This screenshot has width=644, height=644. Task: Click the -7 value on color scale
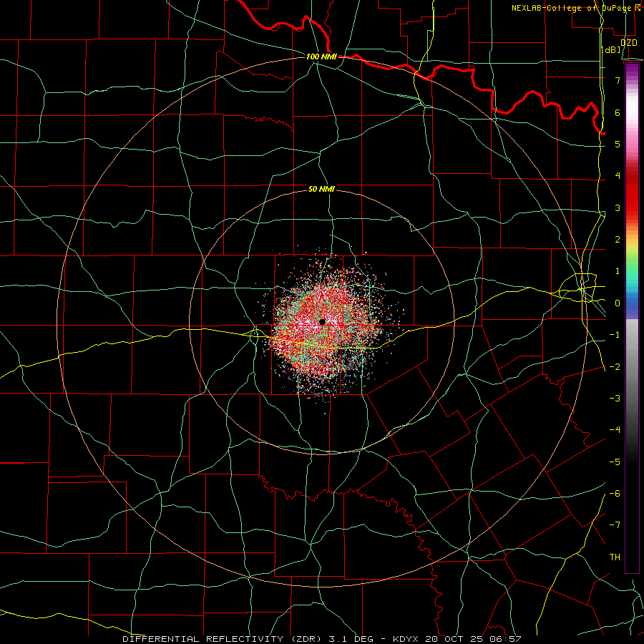[x=615, y=525]
